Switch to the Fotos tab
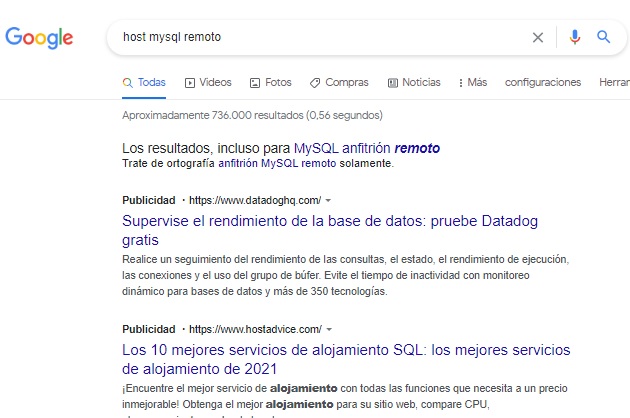630x418 pixels. (x=271, y=82)
